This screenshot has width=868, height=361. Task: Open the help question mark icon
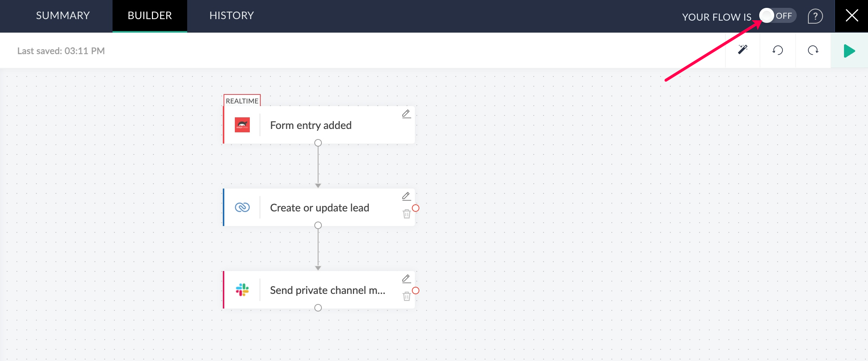(x=815, y=16)
